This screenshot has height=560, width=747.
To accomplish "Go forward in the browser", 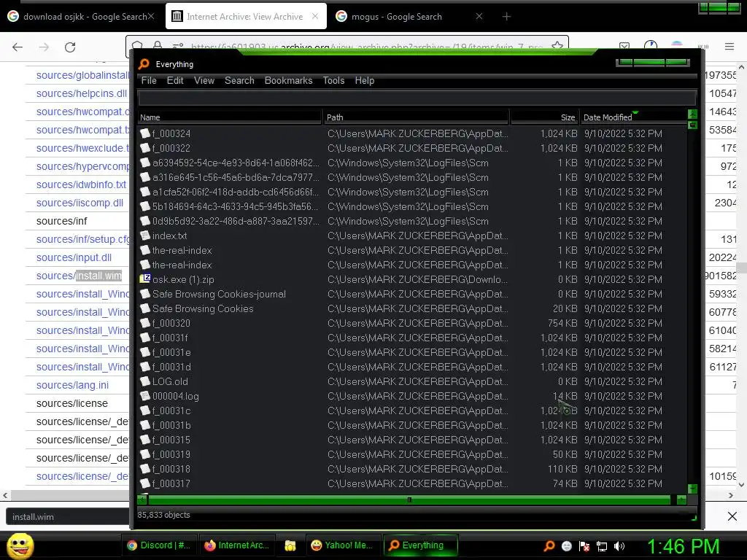I will click(x=44, y=47).
